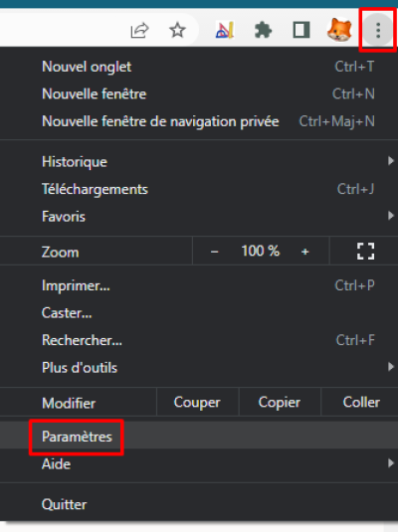The image size is (398, 532).
Task: Open the Extensions puzzle piece icon
Action: (x=263, y=31)
